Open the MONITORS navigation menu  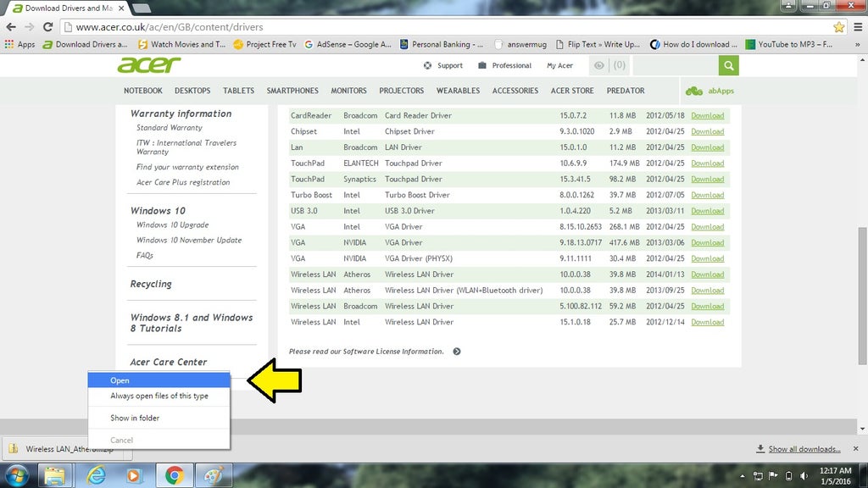[x=348, y=91]
